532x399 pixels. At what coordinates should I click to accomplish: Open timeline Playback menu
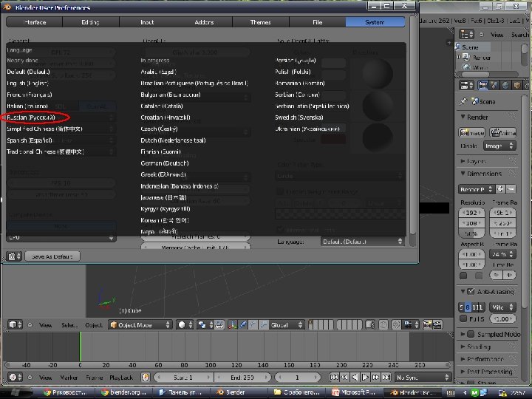pos(120,378)
